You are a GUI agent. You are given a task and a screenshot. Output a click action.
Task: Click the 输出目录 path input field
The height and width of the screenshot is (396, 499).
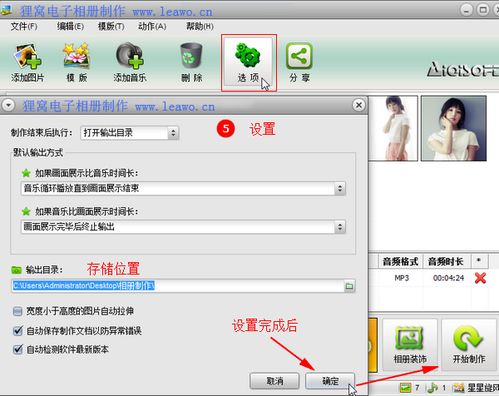pos(178,286)
